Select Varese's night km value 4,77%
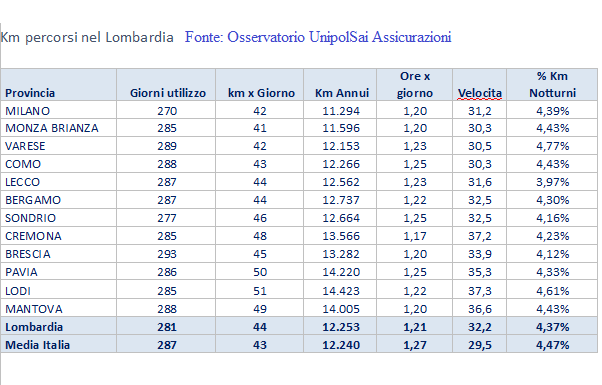Viewport: 602px width, 385px height. click(x=552, y=146)
